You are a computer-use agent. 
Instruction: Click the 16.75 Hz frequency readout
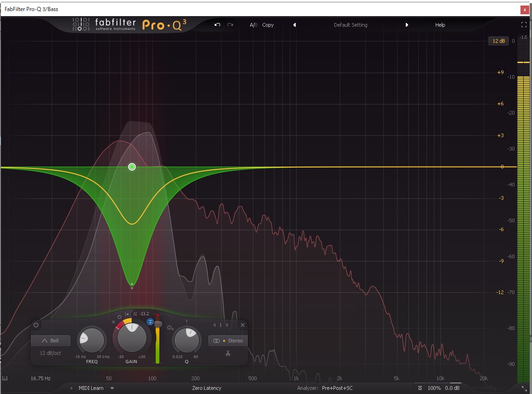click(x=41, y=378)
